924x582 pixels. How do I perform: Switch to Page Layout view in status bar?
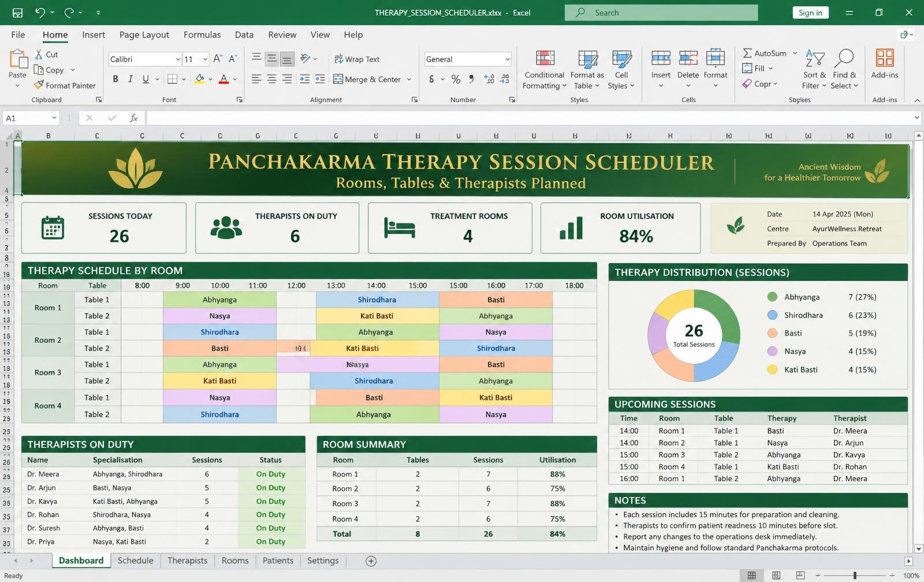(x=776, y=576)
